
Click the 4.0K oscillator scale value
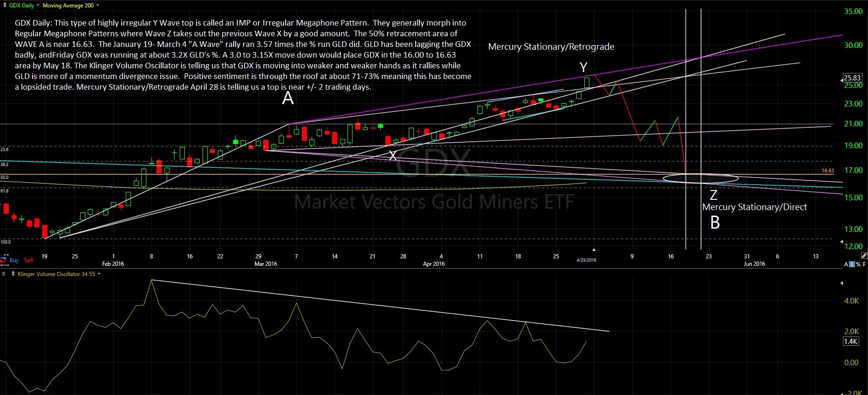pyautogui.click(x=851, y=301)
